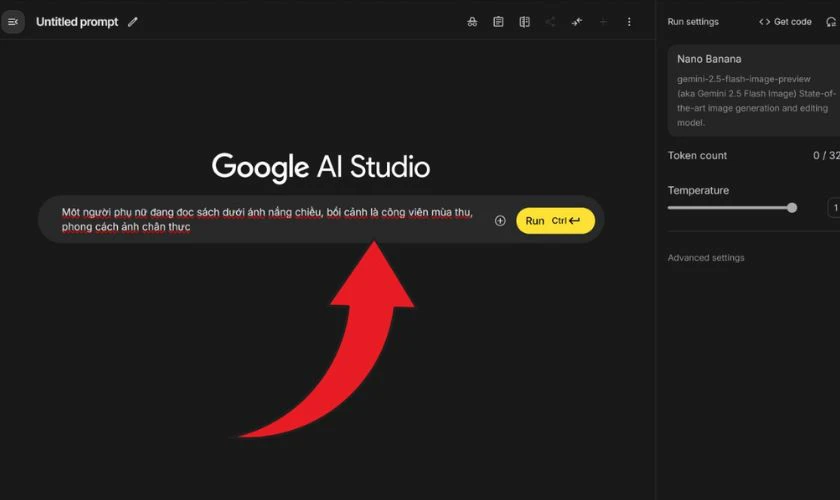Click the temperature value box
This screenshot has width=840, height=500.
tap(834, 208)
